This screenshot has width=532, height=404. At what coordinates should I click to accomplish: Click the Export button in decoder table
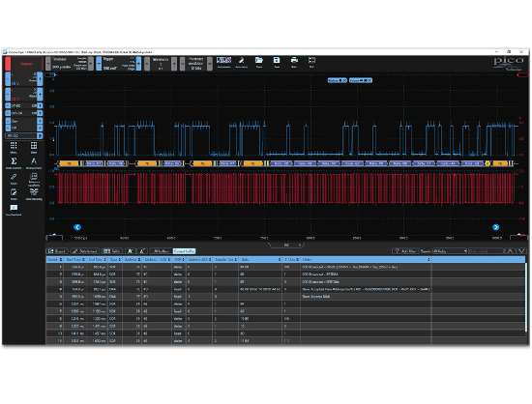57,251
